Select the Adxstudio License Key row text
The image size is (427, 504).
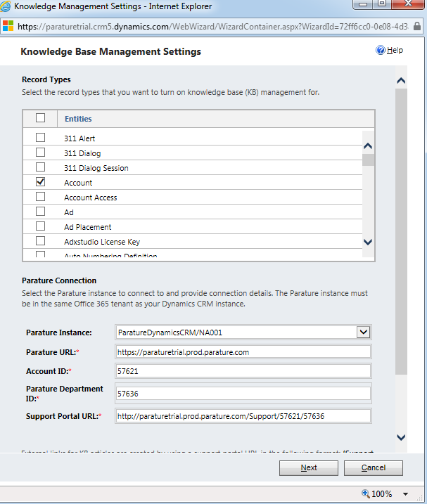pyautogui.click(x=102, y=242)
